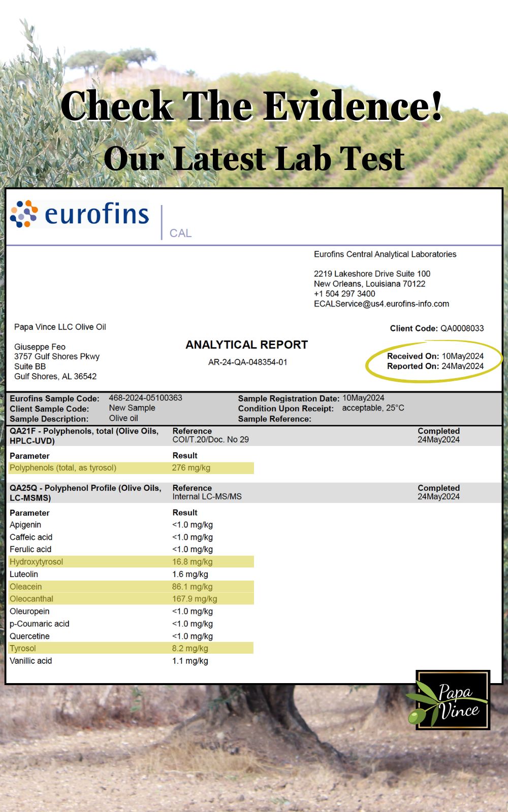Click the ANALYTICAL REPORT heading

click(x=246, y=345)
